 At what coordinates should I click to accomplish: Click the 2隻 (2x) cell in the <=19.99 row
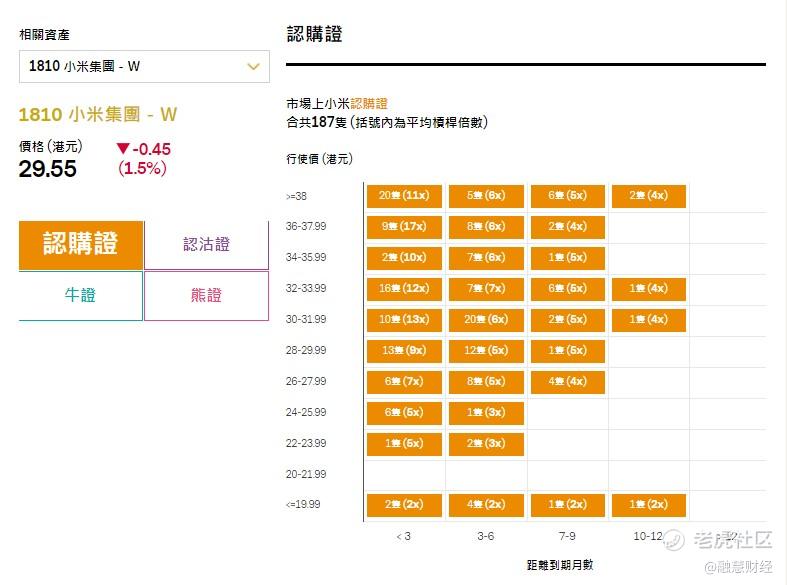click(x=404, y=505)
